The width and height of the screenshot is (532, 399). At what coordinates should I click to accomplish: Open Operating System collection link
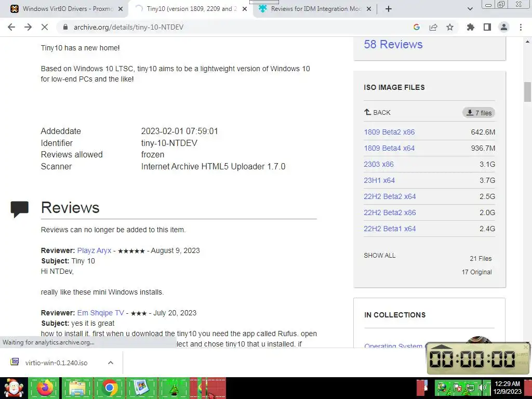pos(393,345)
